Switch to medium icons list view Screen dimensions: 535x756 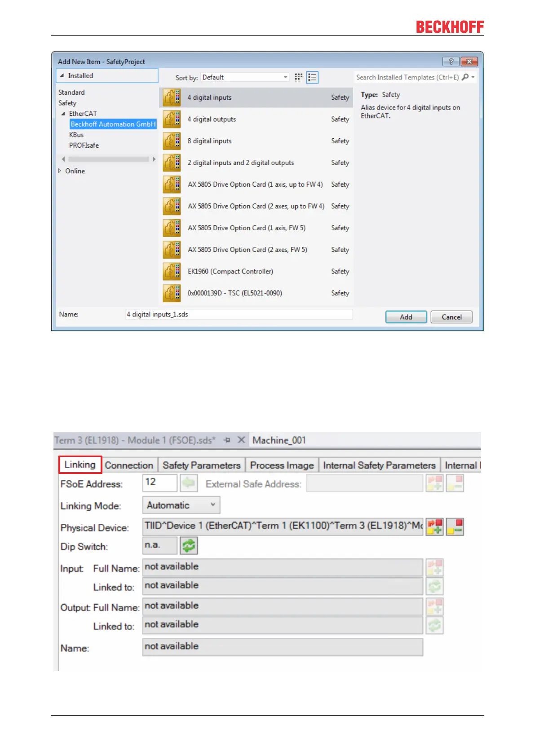click(x=312, y=78)
